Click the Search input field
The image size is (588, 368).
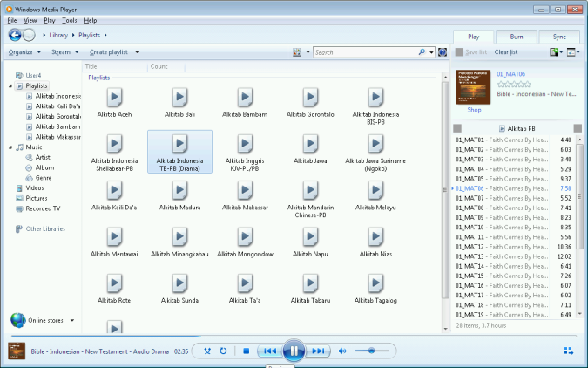pos(366,52)
